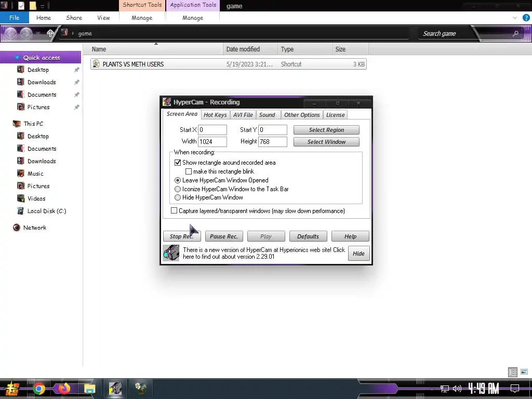This screenshot has height=399, width=532.
Task: Open the Plants vs Zombies taskbar icon
Action: click(141, 389)
